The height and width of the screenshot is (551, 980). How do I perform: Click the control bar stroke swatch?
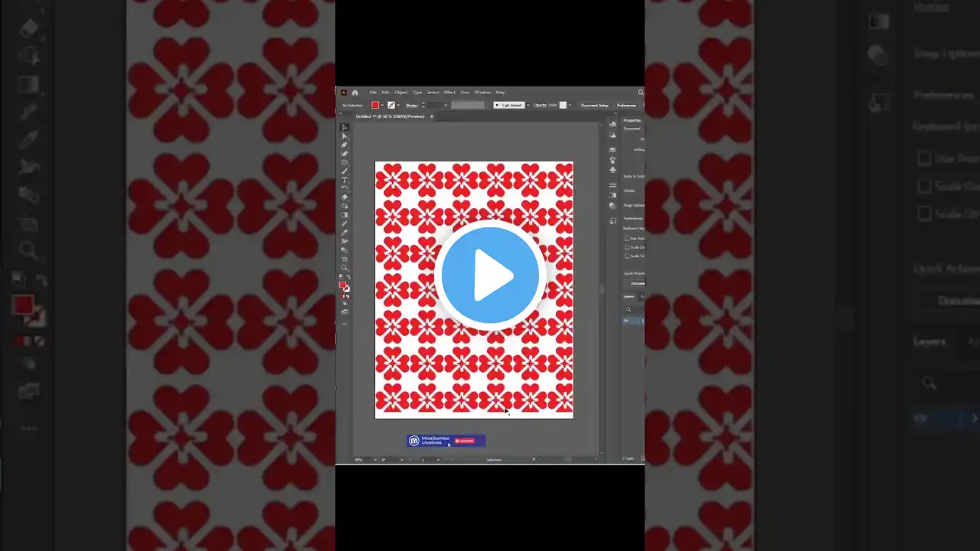point(391,106)
